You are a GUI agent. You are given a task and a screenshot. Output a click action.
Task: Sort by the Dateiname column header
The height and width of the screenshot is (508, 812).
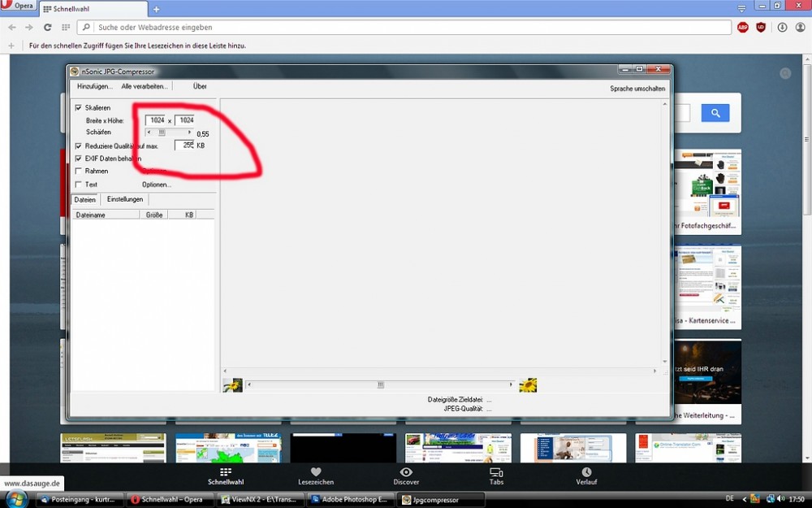point(106,215)
